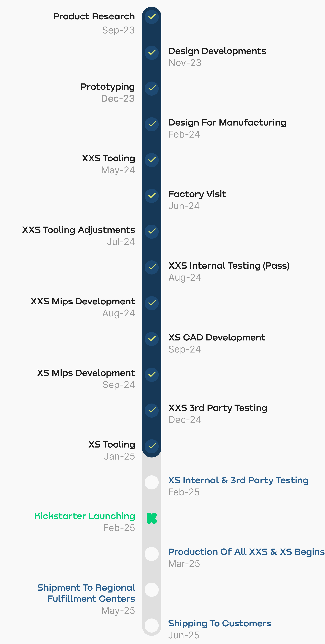Click the XS Internal & 3rd Party Testing text
The width and height of the screenshot is (325, 644).
238,480
